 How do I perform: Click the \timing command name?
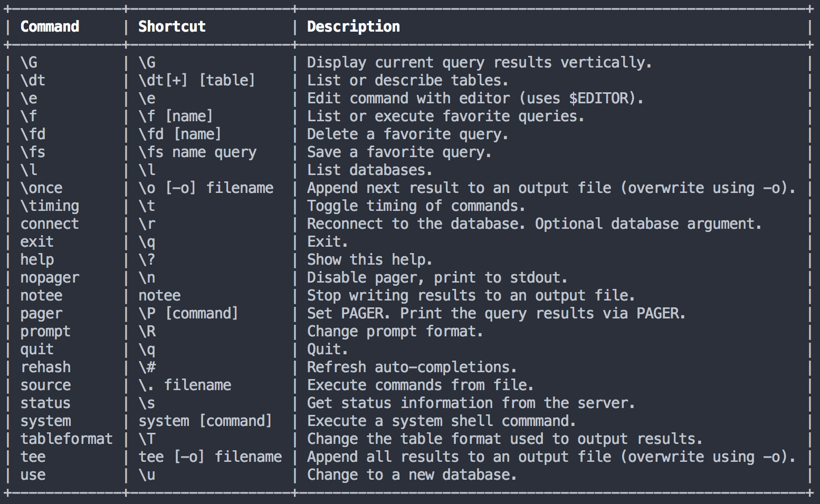tap(50, 206)
